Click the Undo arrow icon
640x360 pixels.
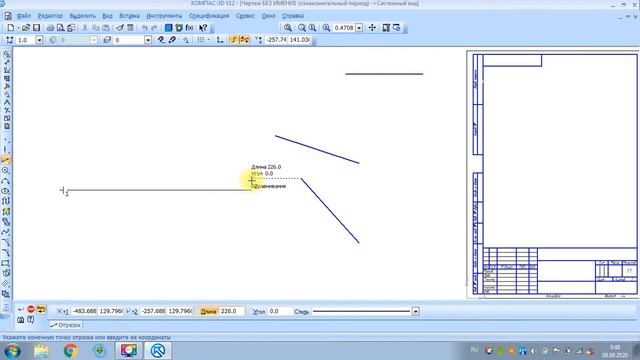[x=144, y=28]
